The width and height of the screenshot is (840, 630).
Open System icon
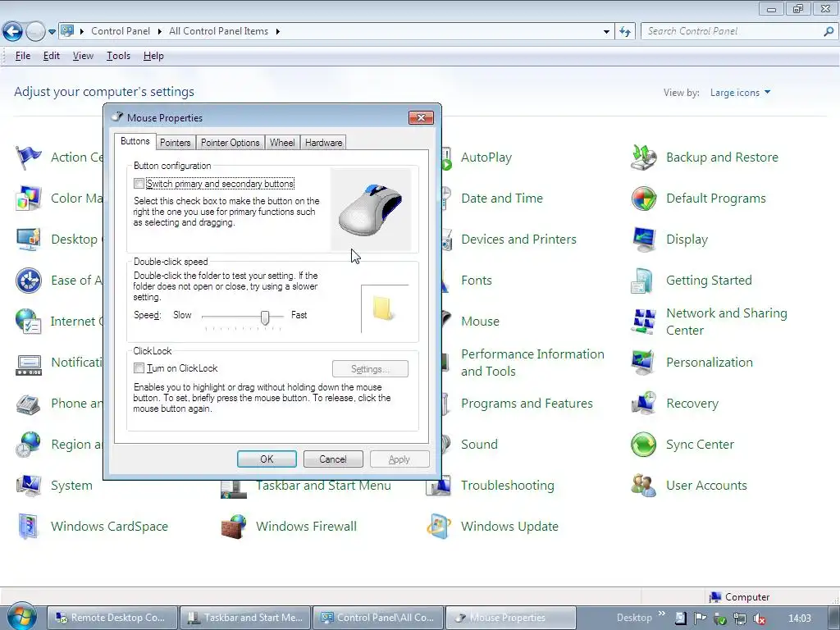point(29,486)
